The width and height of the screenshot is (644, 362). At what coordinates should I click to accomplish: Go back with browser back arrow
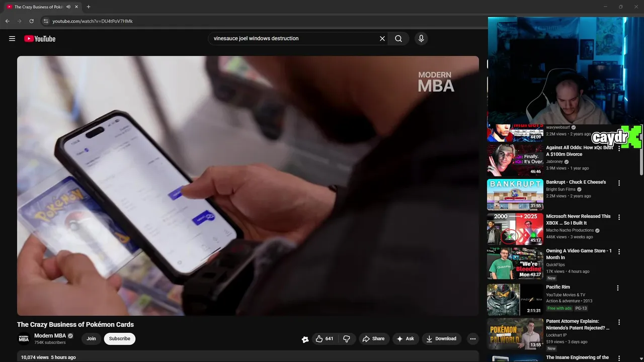[7, 21]
